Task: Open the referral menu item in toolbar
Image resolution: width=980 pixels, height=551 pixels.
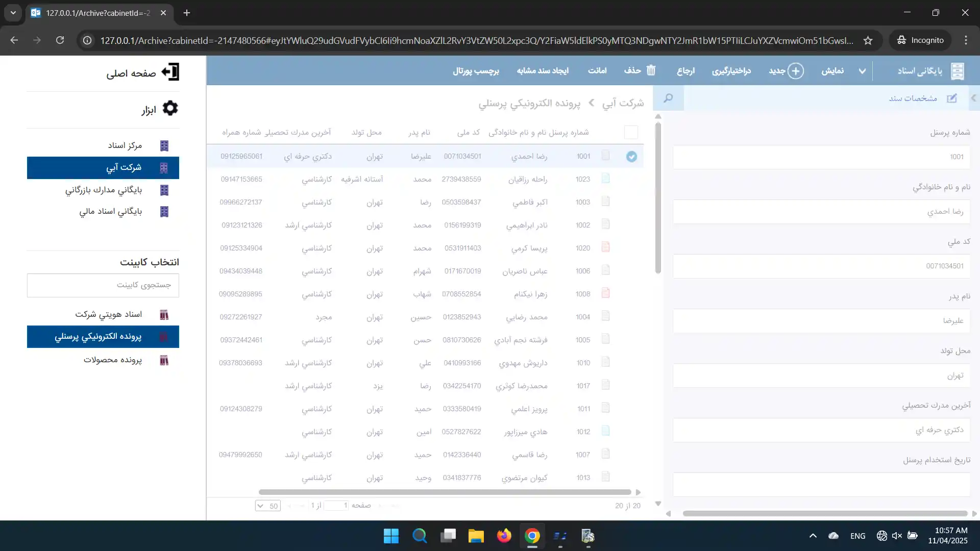Action: tap(685, 71)
